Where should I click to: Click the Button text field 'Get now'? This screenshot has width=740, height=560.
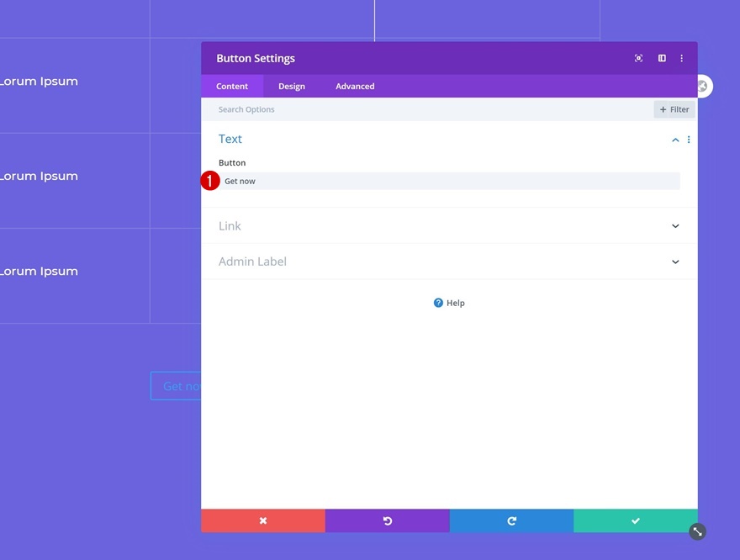point(449,181)
